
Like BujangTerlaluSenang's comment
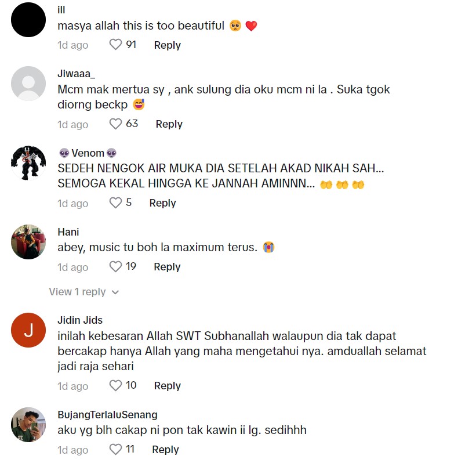tap(115, 449)
